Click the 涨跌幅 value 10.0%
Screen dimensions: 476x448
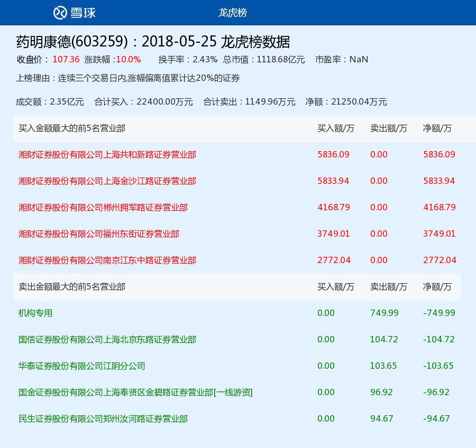(129, 59)
